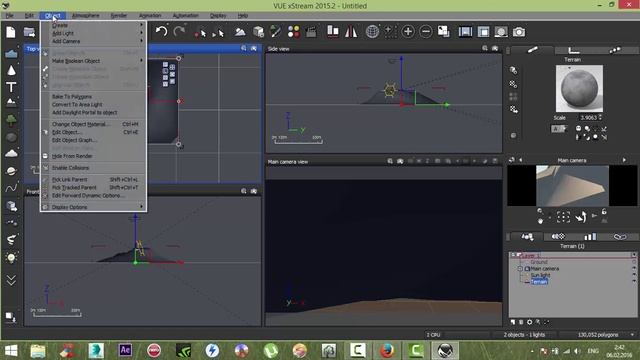Select the Sun light tree item
Viewport: 640px width, 360px height.
[x=540, y=276]
